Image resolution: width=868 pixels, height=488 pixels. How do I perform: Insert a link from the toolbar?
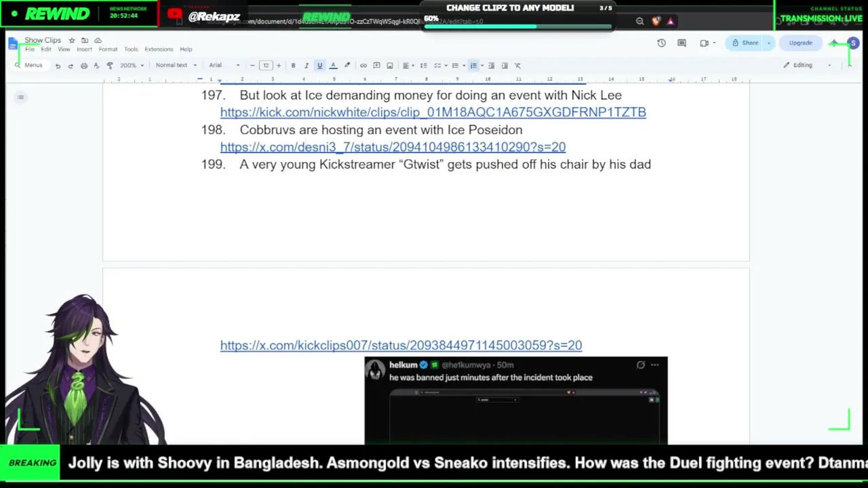(363, 66)
